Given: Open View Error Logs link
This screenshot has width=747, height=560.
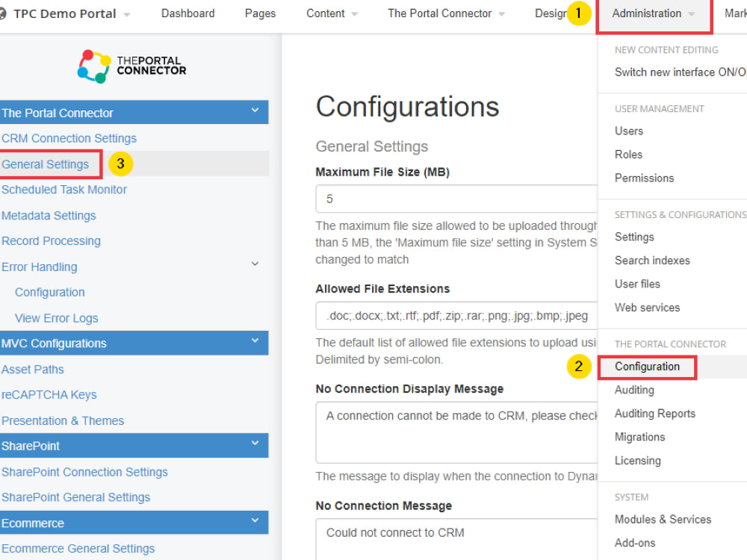Looking at the screenshot, I should [x=56, y=318].
